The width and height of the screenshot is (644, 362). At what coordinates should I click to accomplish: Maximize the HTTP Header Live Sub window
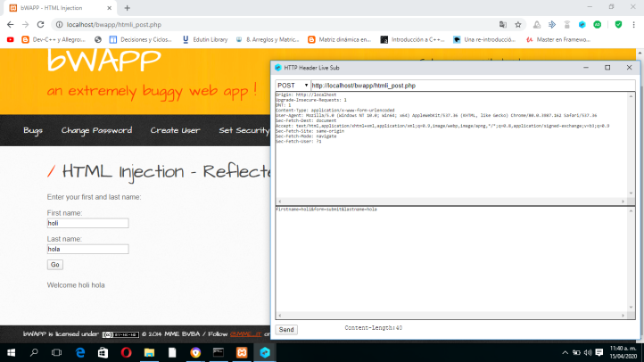[607, 68]
